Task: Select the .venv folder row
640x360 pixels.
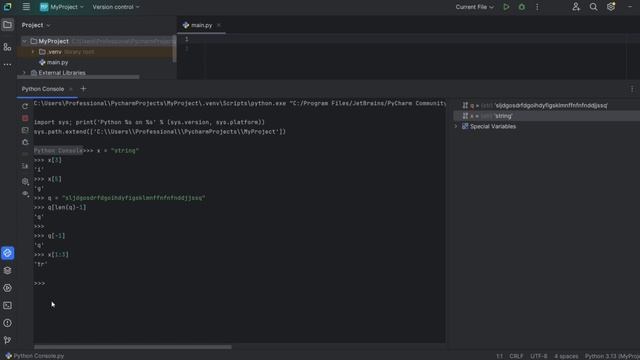Action: [x=96, y=52]
